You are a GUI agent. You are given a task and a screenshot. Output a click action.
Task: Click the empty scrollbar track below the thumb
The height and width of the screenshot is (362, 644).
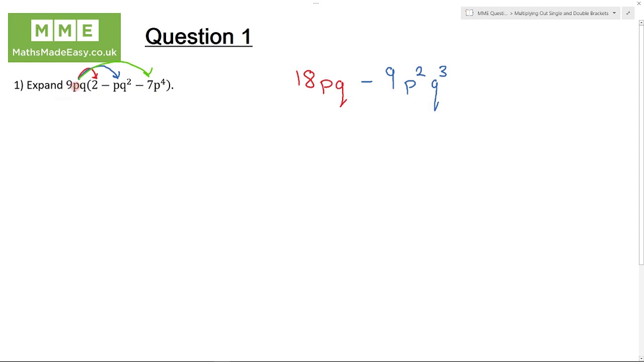(641, 312)
